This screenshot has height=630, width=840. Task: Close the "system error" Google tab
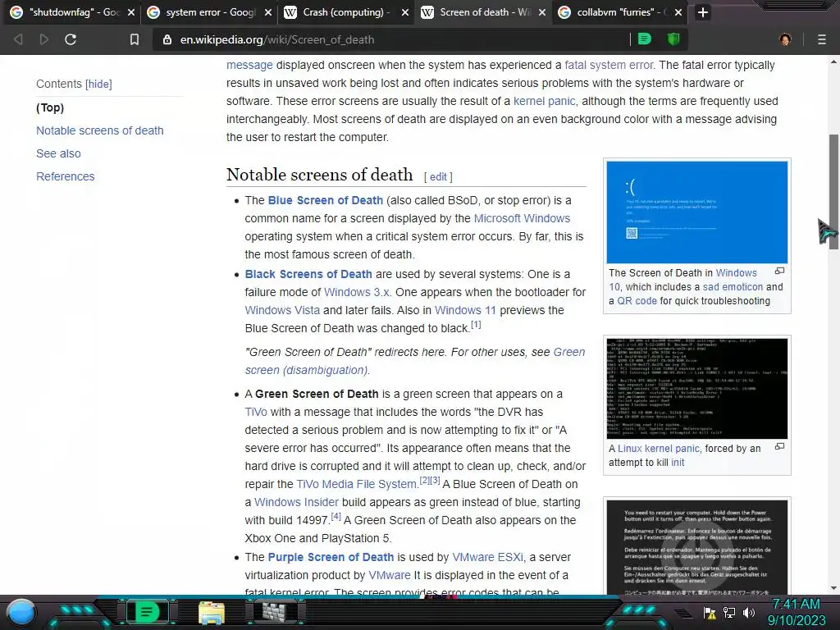(x=268, y=12)
